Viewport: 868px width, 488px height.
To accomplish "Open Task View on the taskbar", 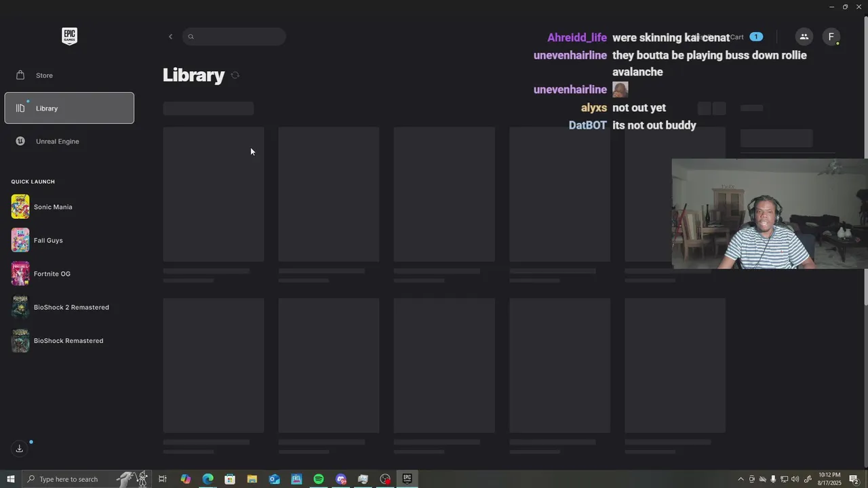I will (x=163, y=479).
